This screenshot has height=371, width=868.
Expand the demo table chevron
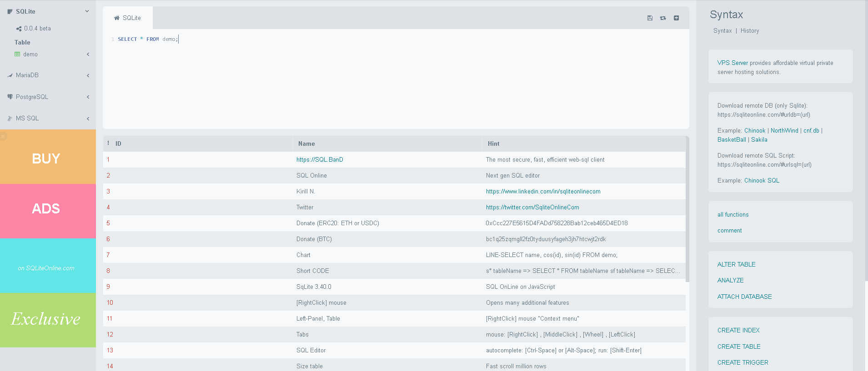(88, 54)
